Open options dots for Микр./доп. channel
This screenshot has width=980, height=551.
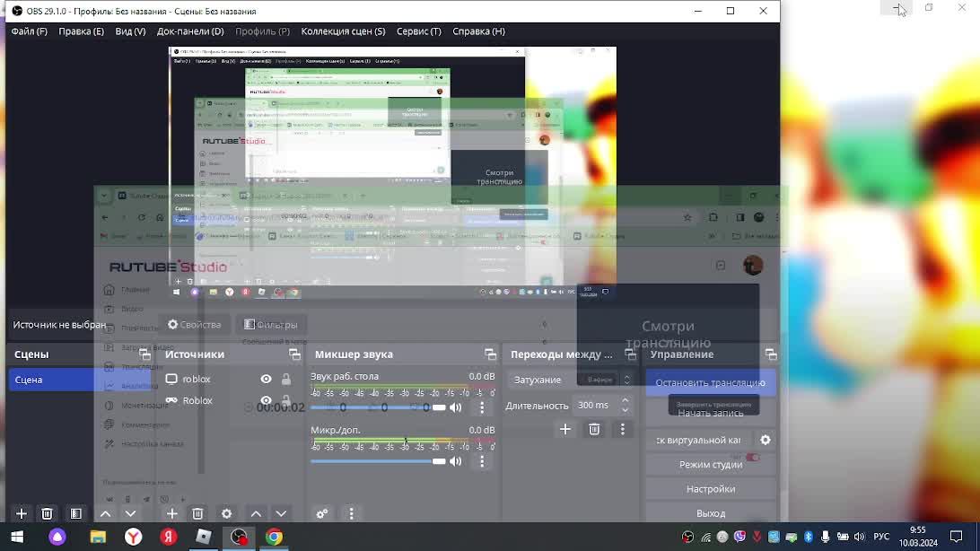(x=482, y=461)
